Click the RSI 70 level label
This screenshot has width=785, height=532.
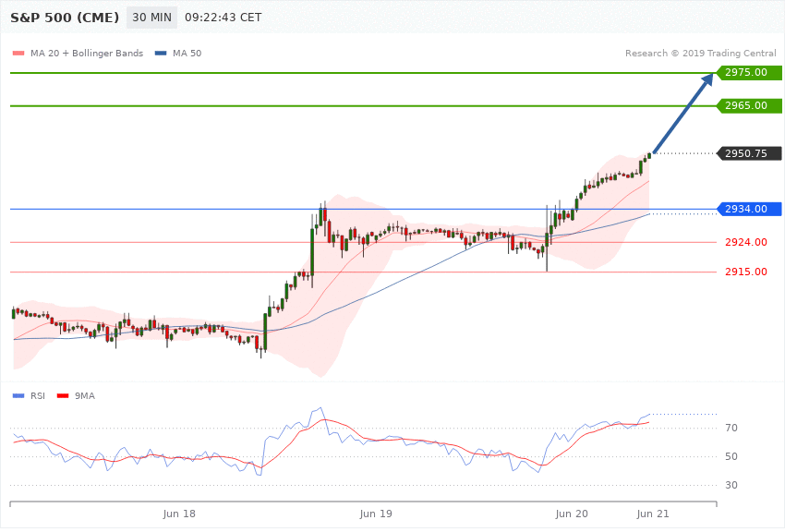(731, 428)
